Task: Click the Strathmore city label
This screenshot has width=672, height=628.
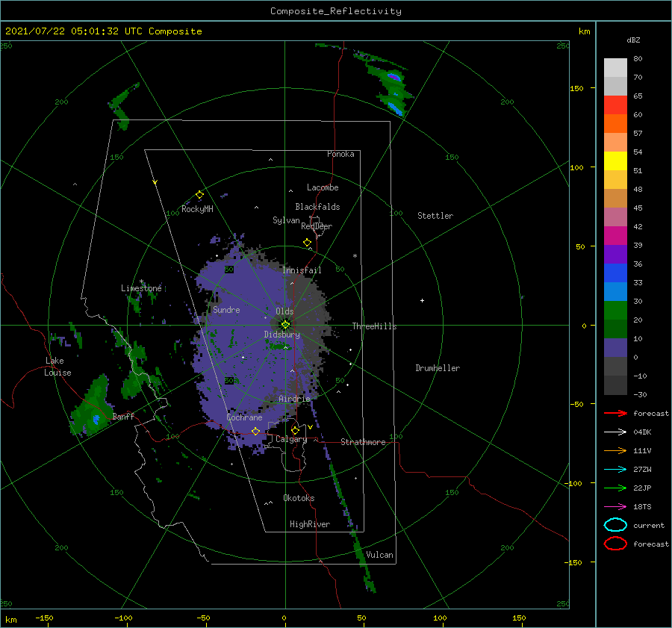Action: pyautogui.click(x=363, y=442)
